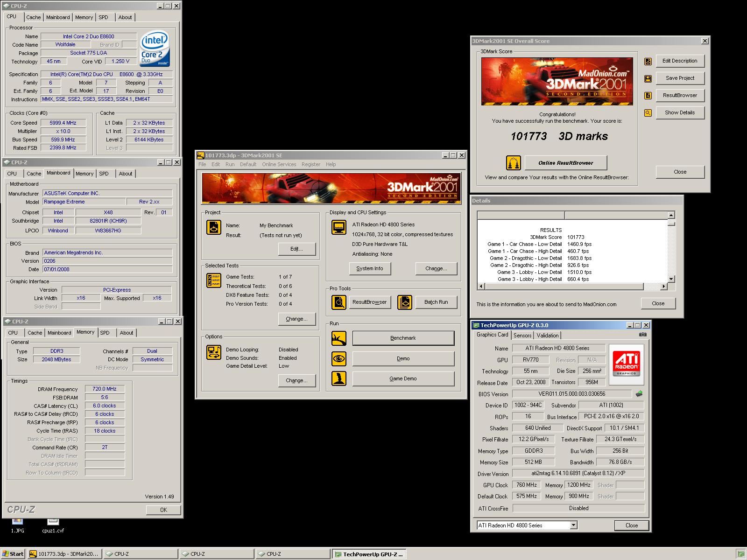Click the Demo button in Run section
This screenshot has width=747, height=560.
pos(403,358)
